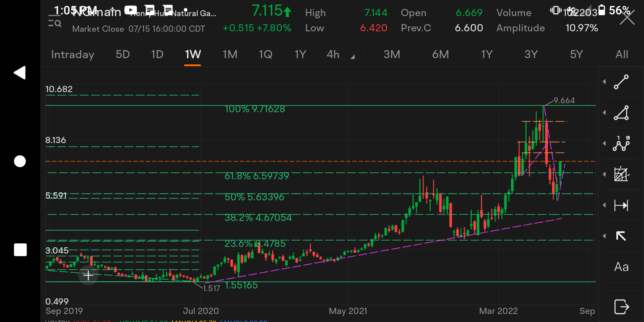644x322 pixels.
Task: Close the chart with the X button
Action: (x=627, y=18)
